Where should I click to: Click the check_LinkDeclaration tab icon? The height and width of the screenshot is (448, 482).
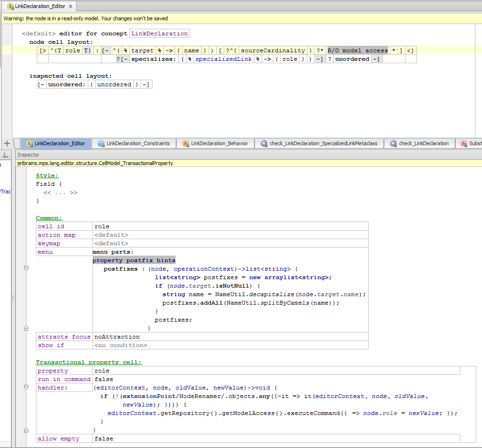pos(393,144)
